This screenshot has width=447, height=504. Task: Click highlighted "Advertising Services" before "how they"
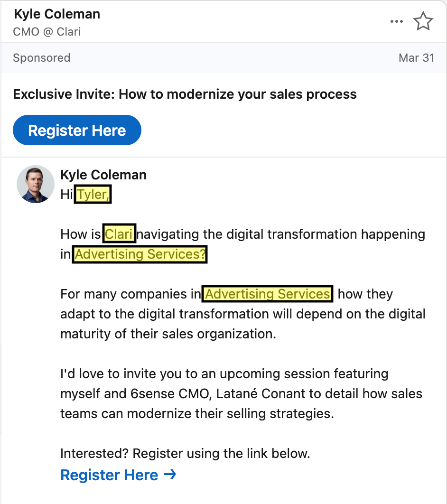(x=267, y=294)
